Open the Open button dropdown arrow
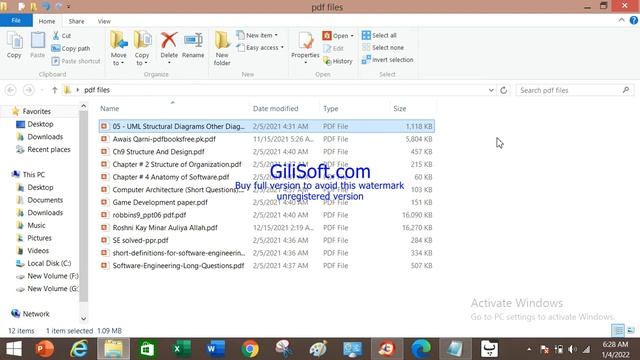640x360 pixels. 352,36
